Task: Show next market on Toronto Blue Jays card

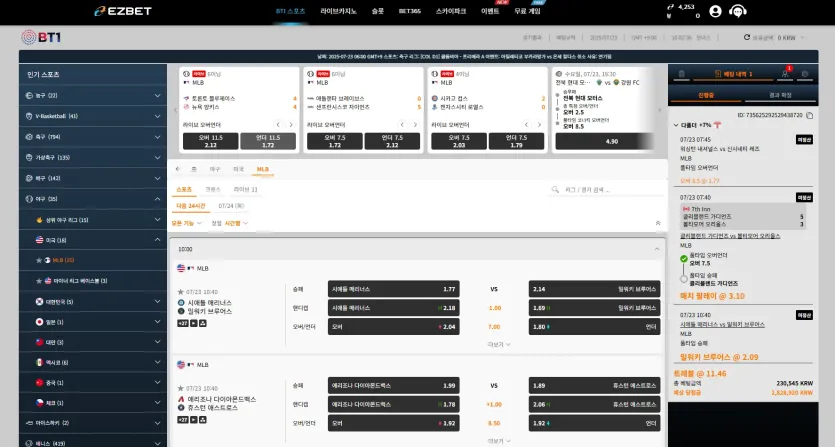Action: pyautogui.click(x=291, y=125)
